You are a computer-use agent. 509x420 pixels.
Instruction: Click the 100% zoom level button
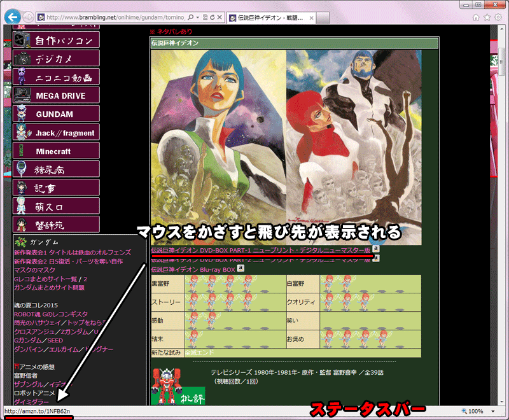tap(472, 411)
